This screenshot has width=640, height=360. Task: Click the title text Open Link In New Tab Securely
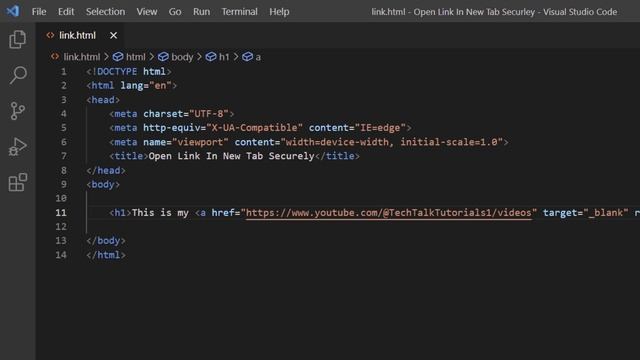click(x=231, y=156)
